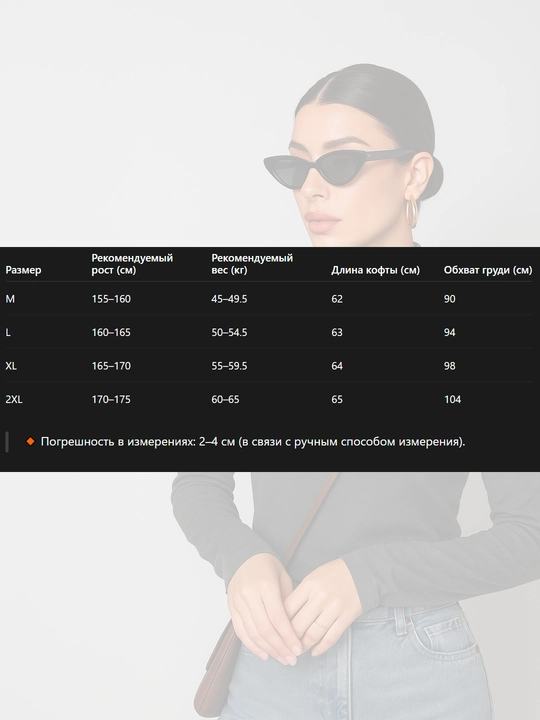Select the M size row label
Viewport: 540px width, 720px height.
(x=10, y=299)
